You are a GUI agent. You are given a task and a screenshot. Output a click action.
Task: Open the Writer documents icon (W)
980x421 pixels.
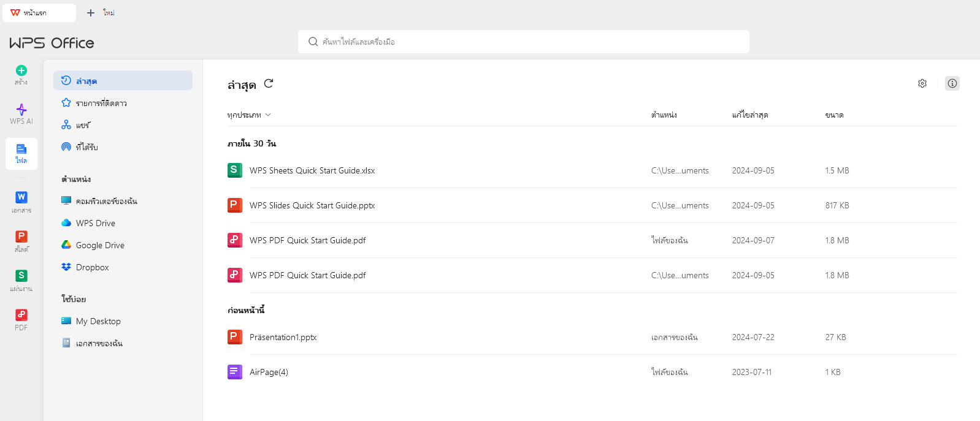(x=21, y=197)
